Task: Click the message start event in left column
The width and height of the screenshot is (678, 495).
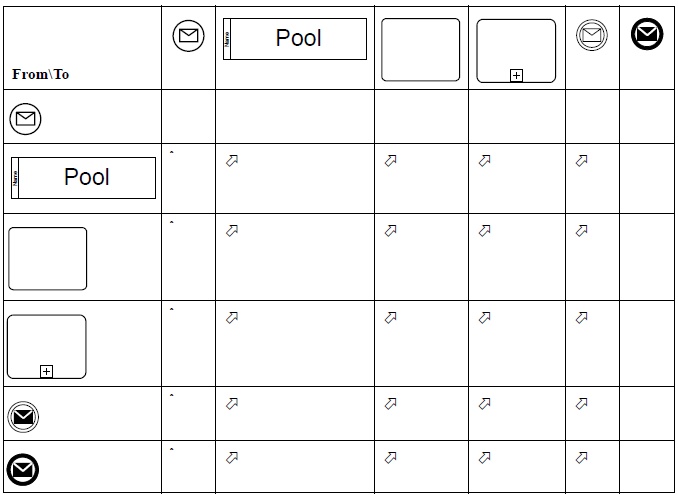Action: [x=26, y=120]
